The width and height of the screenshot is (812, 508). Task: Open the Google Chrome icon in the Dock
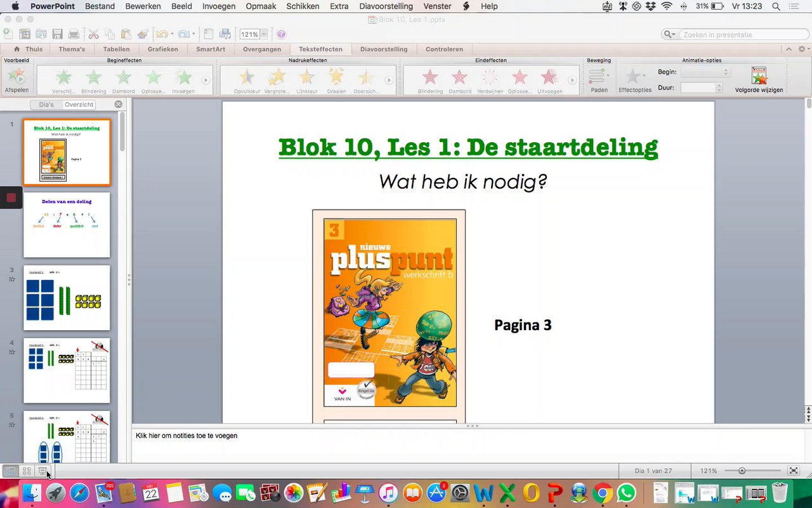(x=602, y=493)
